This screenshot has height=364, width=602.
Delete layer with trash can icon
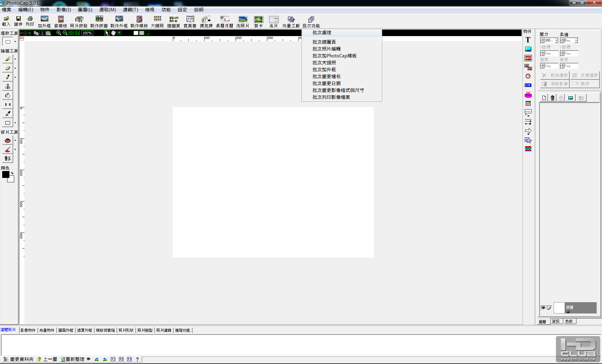[x=552, y=98]
